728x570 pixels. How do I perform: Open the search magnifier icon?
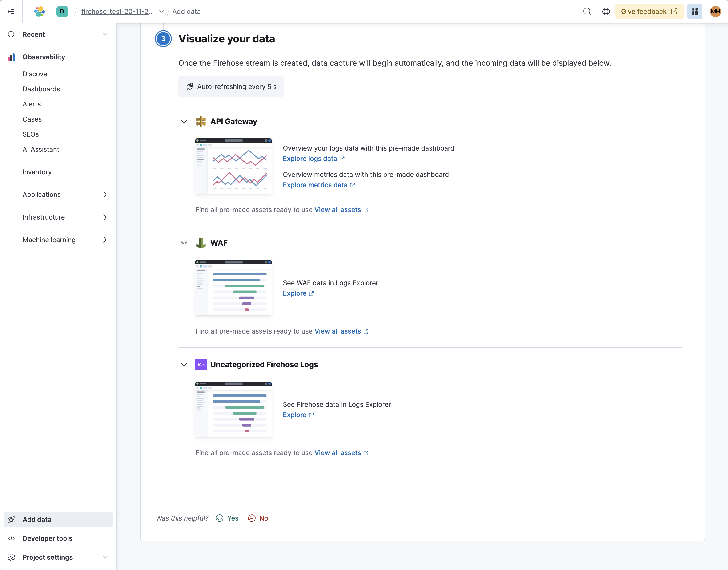(x=587, y=12)
